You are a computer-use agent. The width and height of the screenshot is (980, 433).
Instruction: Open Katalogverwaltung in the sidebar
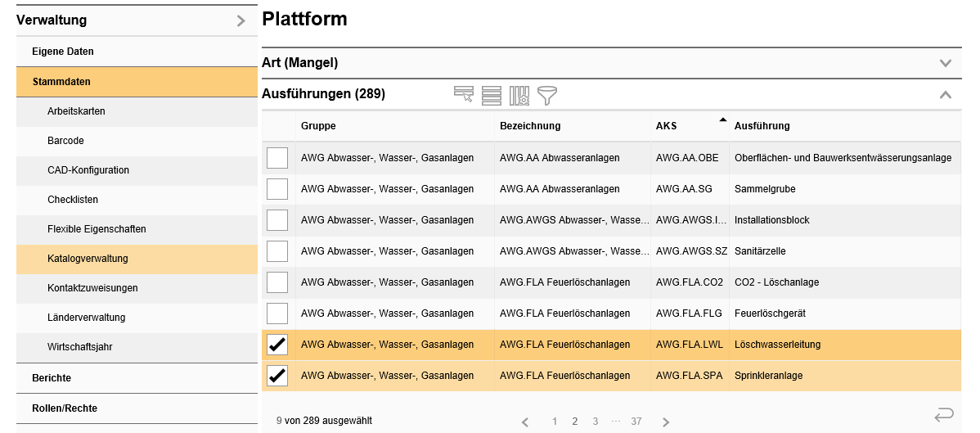pos(88,259)
